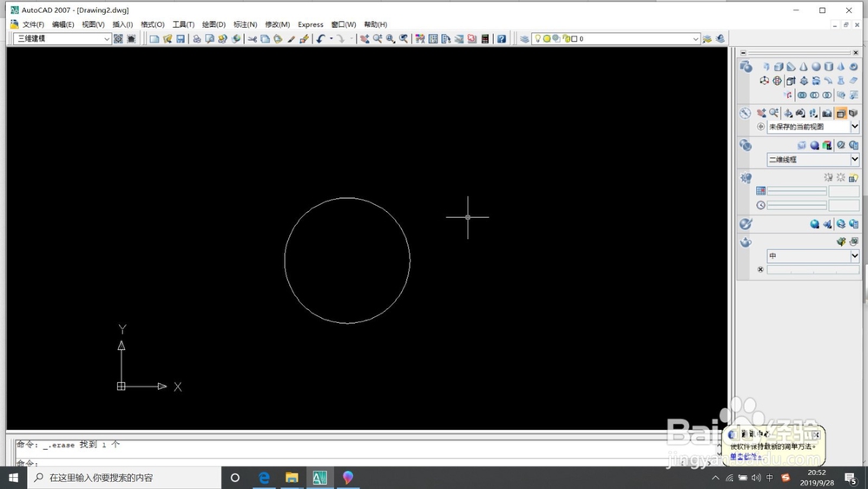Click the blue Help question-mark icon
868x489 pixels.
502,39
